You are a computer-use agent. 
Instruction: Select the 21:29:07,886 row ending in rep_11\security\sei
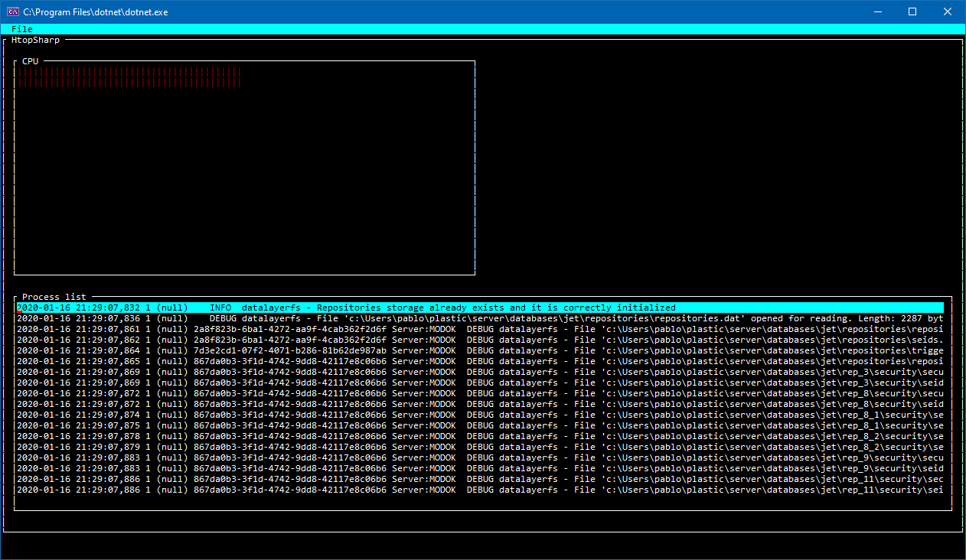pyautogui.click(x=480, y=490)
